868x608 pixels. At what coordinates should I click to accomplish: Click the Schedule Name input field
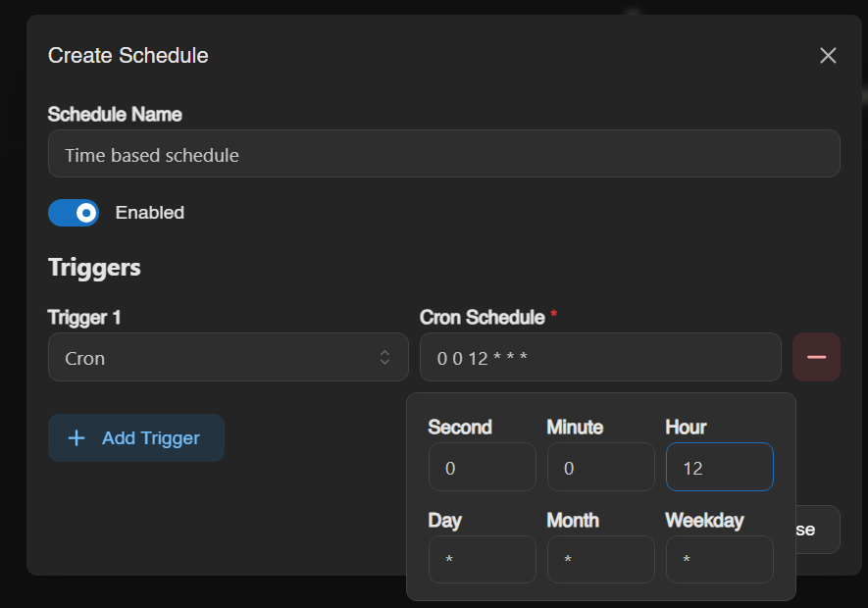click(x=444, y=154)
